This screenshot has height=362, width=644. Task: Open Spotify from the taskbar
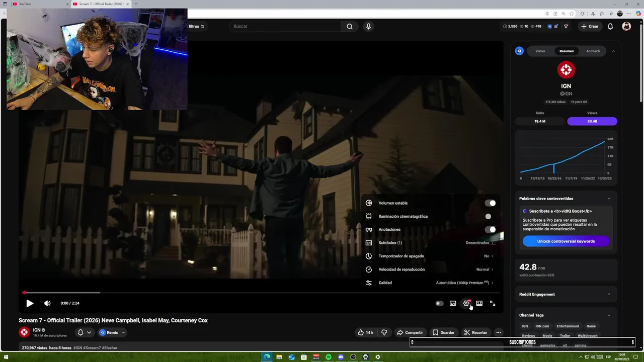tap(329, 357)
